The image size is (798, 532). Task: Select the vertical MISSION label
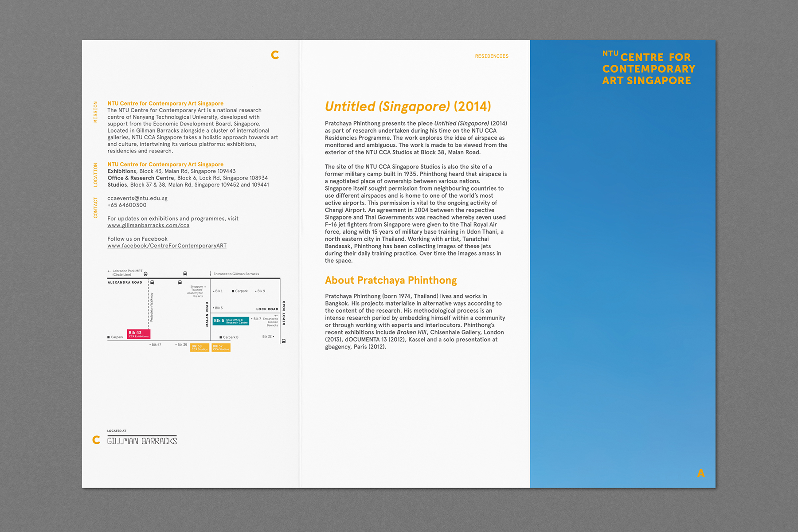(x=95, y=112)
